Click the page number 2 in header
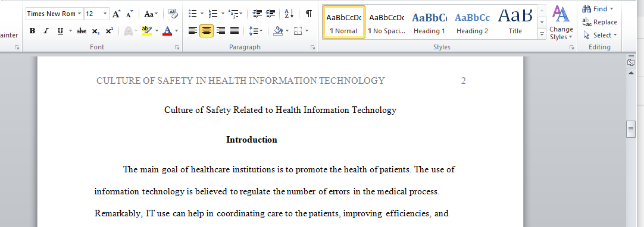Viewport: 644px width, 227px height. click(x=463, y=81)
